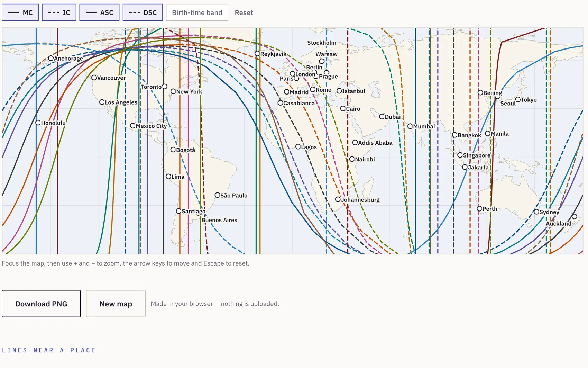
Task: Click the Addis Ababa label
Action: point(375,143)
